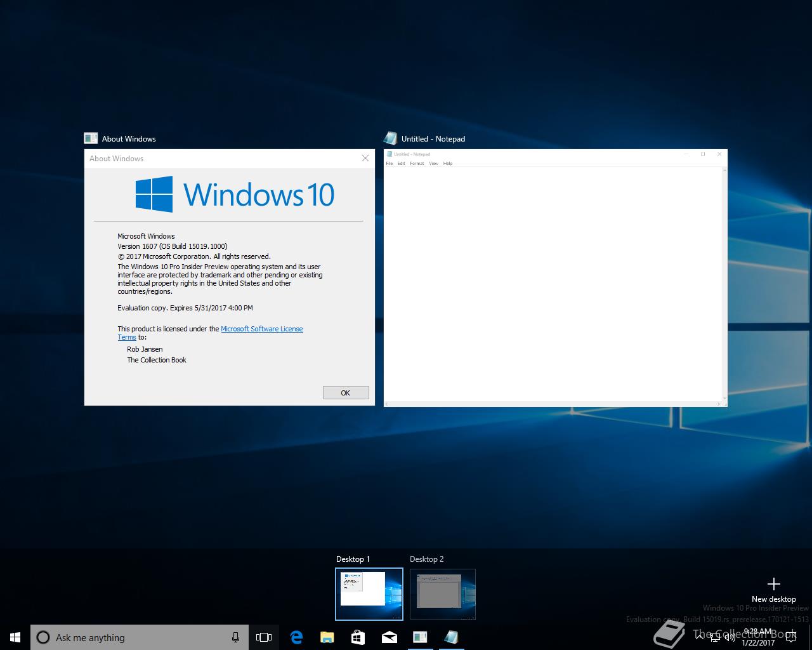Viewport: 812px width, 650px height.
Task: Open the File menu in Notepad
Action: tap(390, 164)
